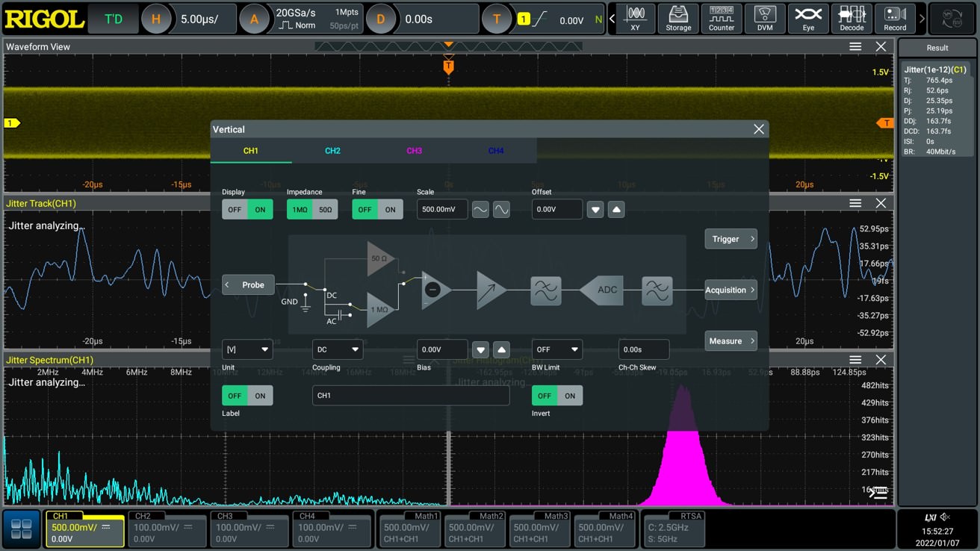Open the Measure settings
This screenshot has width=980, height=551.
tap(731, 341)
